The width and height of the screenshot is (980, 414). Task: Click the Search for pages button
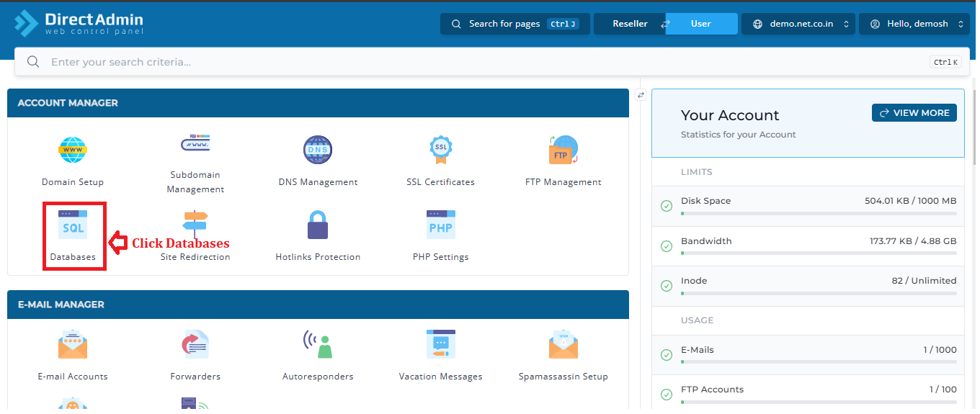(x=515, y=24)
